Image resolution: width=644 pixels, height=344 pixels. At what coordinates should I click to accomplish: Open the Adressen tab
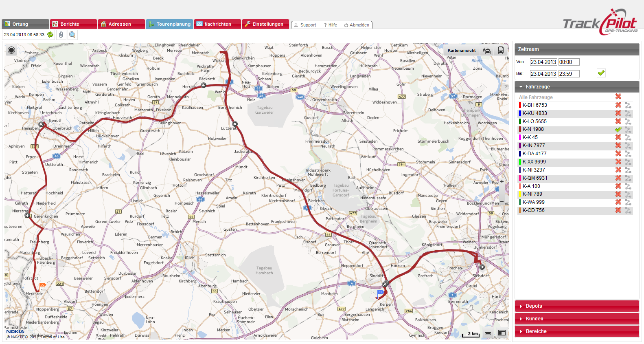pyautogui.click(x=121, y=24)
